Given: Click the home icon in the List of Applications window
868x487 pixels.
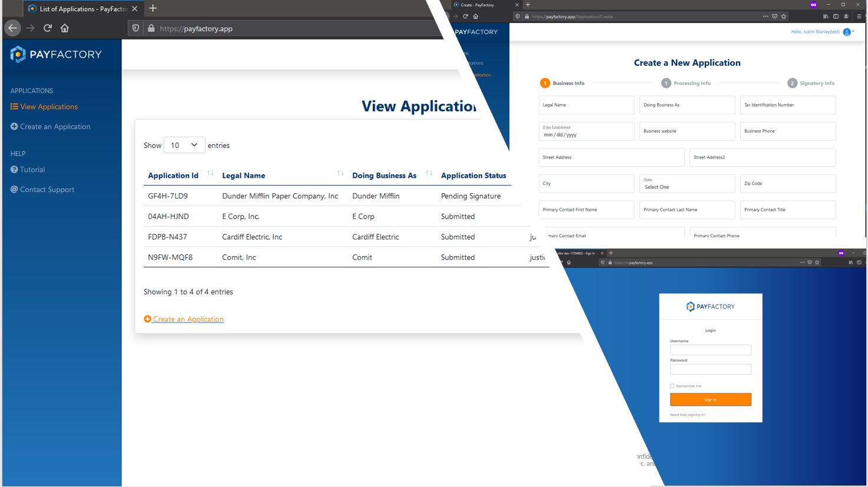Looking at the screenshot, I should pos(65,28).
